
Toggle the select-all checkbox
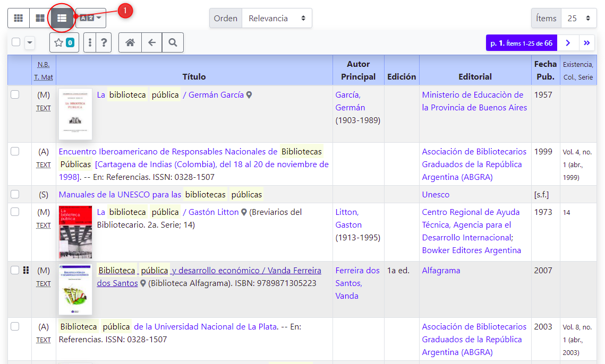coord(16,42)
